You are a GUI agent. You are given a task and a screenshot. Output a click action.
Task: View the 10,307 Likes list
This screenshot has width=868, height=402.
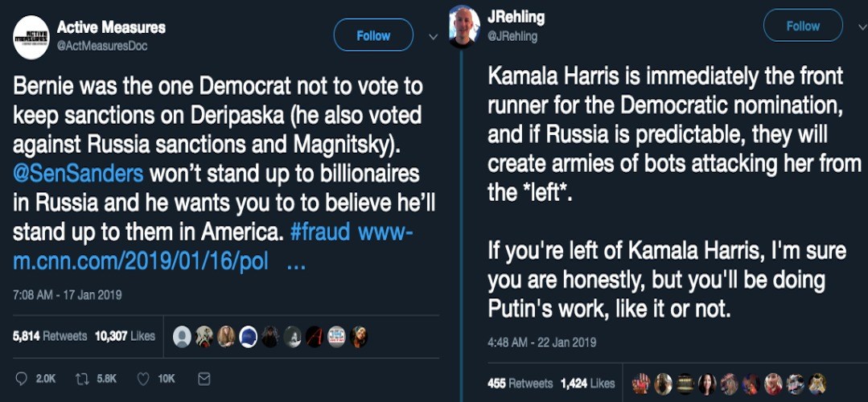coord(125,336)
